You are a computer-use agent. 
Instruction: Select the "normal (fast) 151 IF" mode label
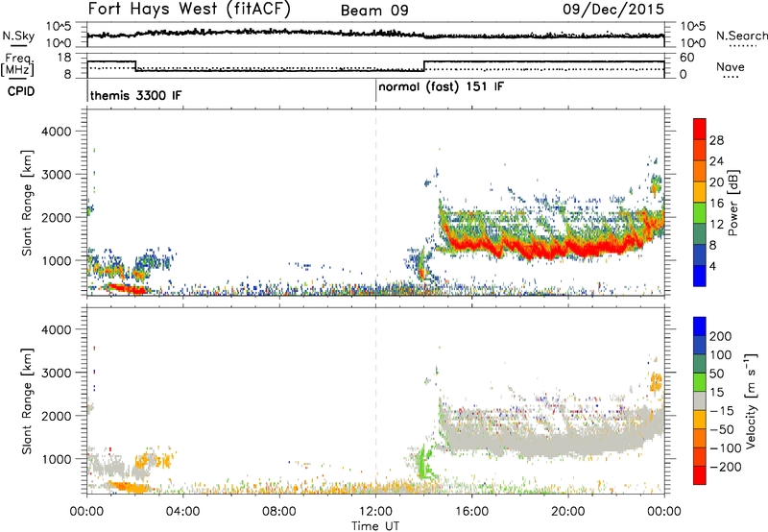point(441,87)
